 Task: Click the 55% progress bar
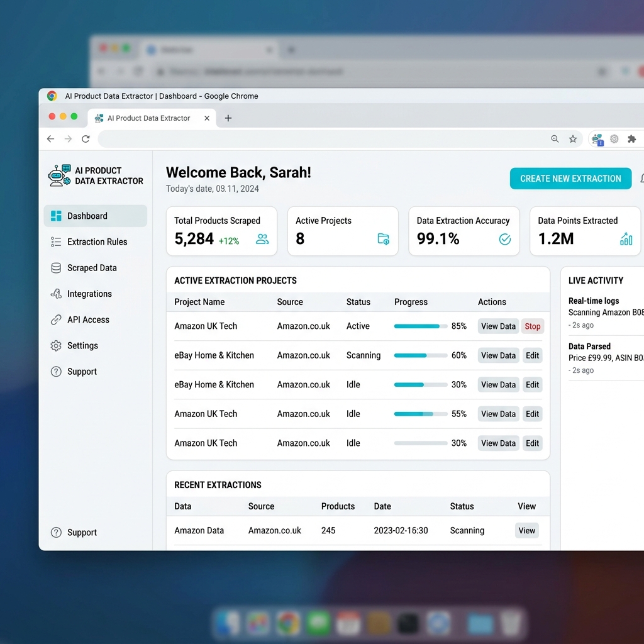421,414
